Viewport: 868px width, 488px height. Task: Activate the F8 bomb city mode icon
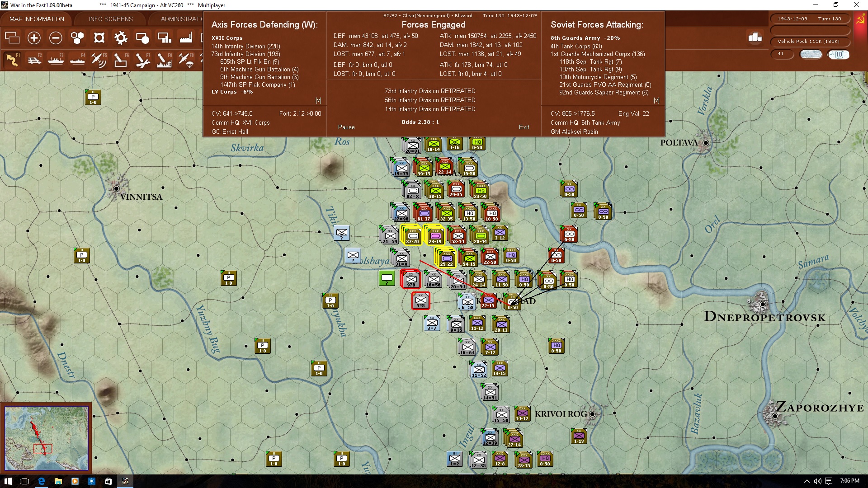coord(164,60)
